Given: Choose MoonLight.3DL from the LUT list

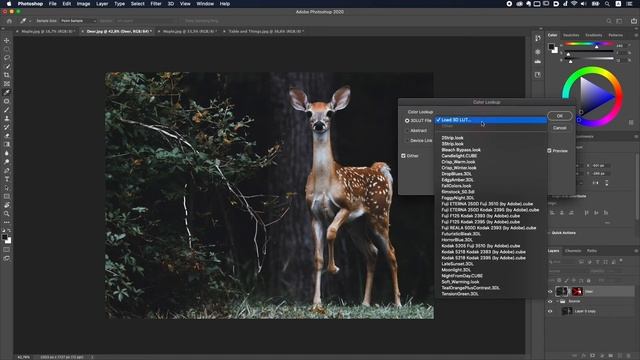Looking at the screenshot, I should point(456,270).
